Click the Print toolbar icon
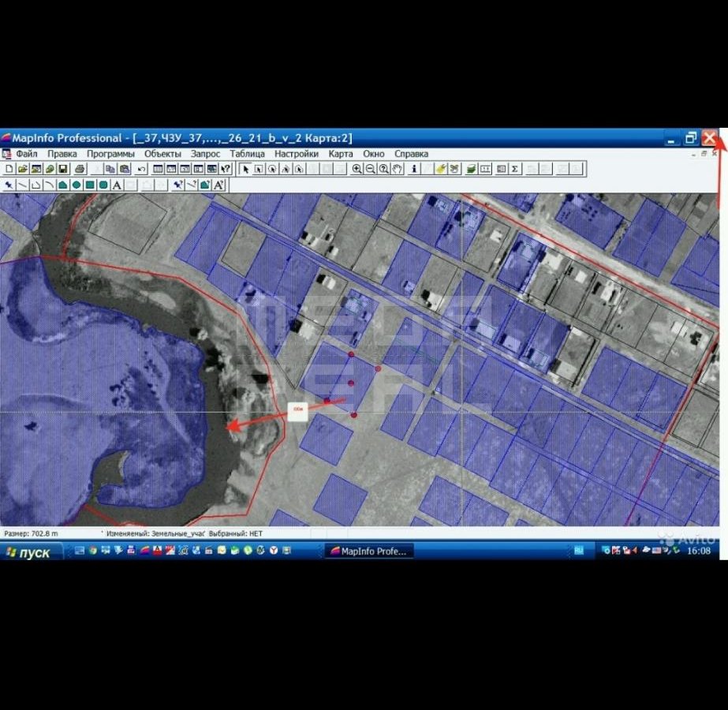The width and height of the screenshot is (728, 710). pyautogui.click(x=80, y=169)
